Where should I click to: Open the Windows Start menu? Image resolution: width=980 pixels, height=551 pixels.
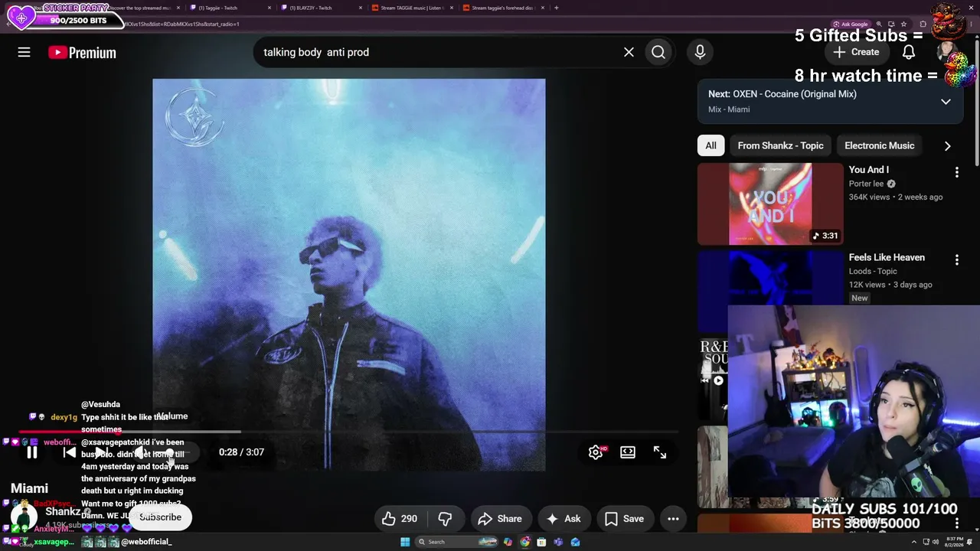pos(405,542)
